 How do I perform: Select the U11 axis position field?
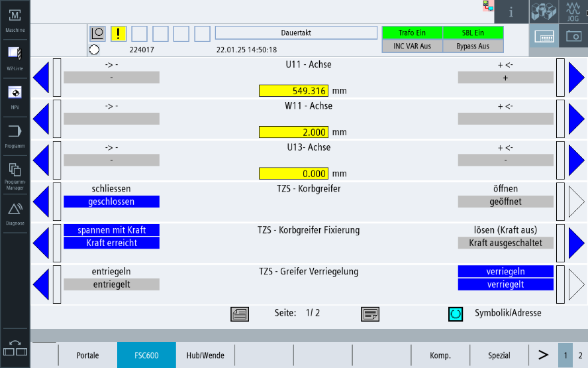(x=293, y=91)
